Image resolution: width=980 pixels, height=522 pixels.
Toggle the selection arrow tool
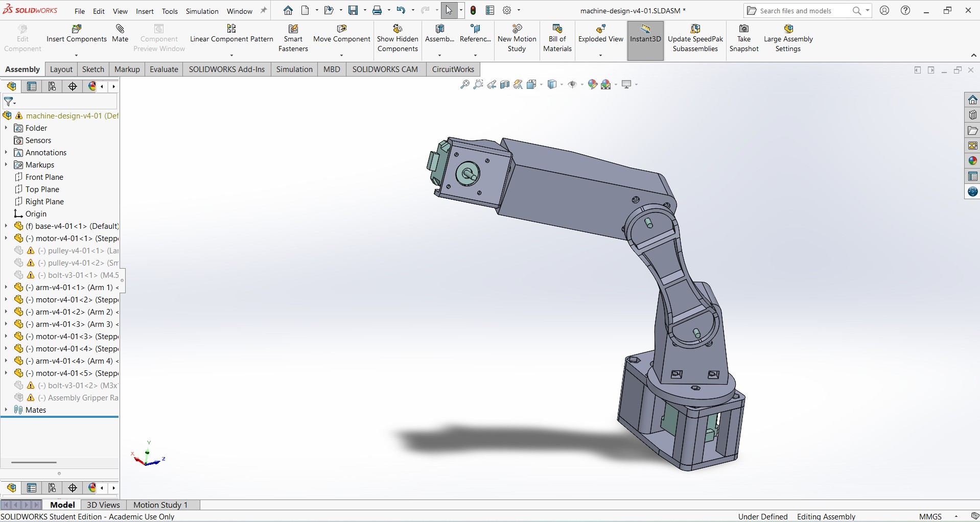[x=449, y=10]
